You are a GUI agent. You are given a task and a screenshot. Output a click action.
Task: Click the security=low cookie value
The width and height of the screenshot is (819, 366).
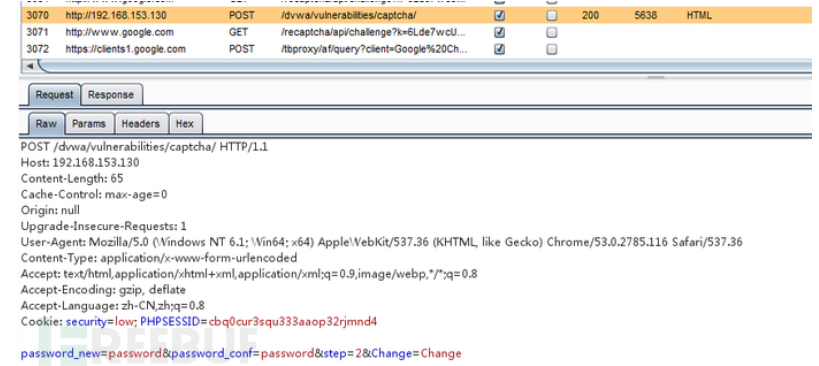click(x=100, y=321)
